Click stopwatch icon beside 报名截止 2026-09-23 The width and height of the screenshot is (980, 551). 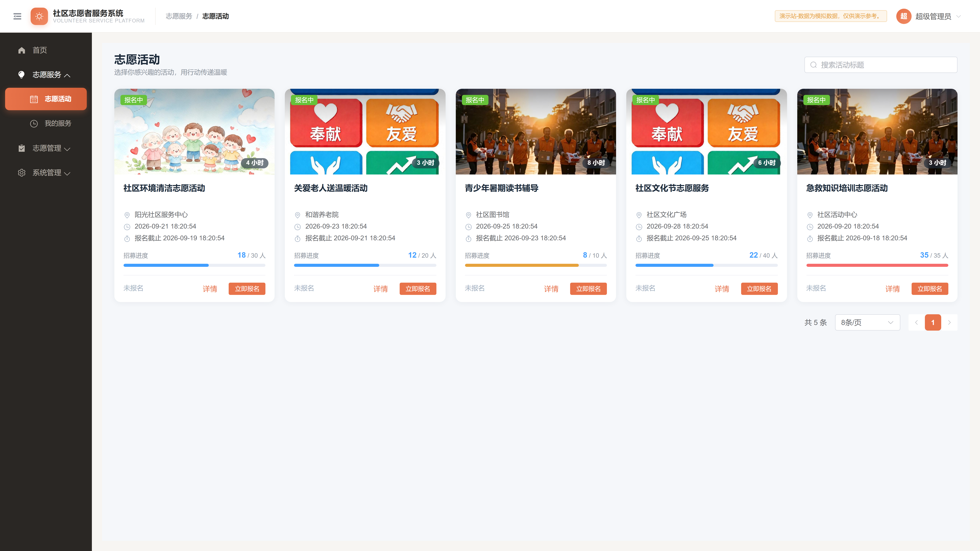coord(468,238)
